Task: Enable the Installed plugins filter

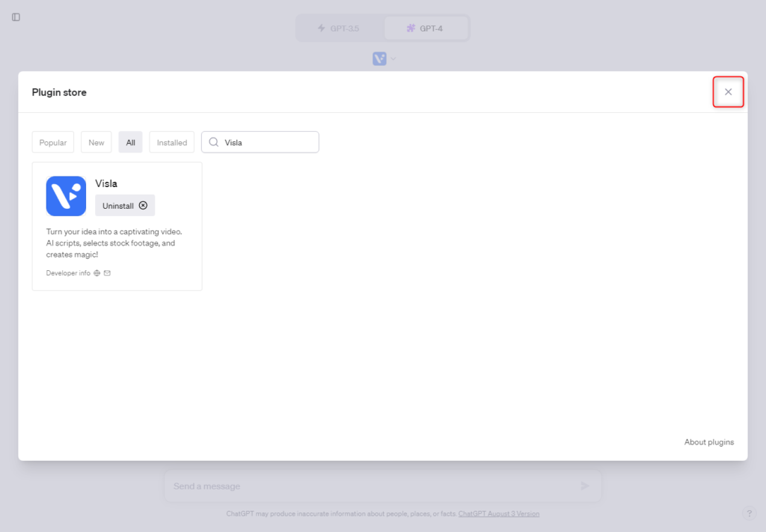Action: coord(171,141)
